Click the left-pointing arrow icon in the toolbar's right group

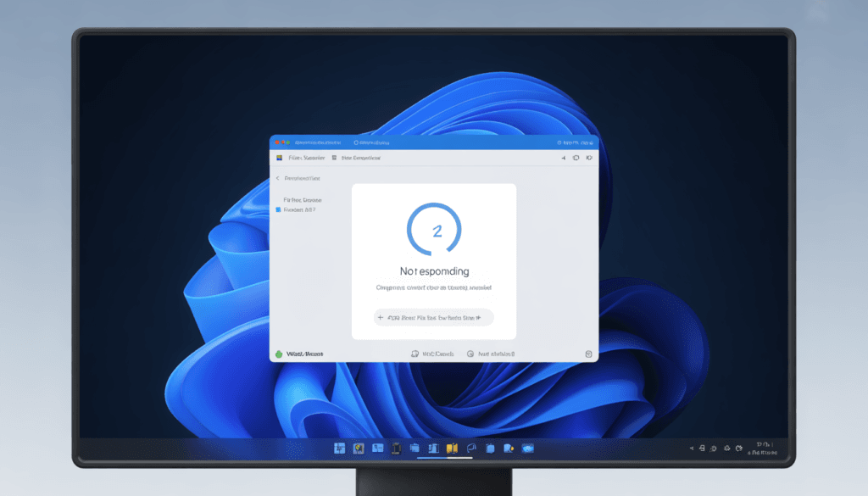click(x=563, y=158)
